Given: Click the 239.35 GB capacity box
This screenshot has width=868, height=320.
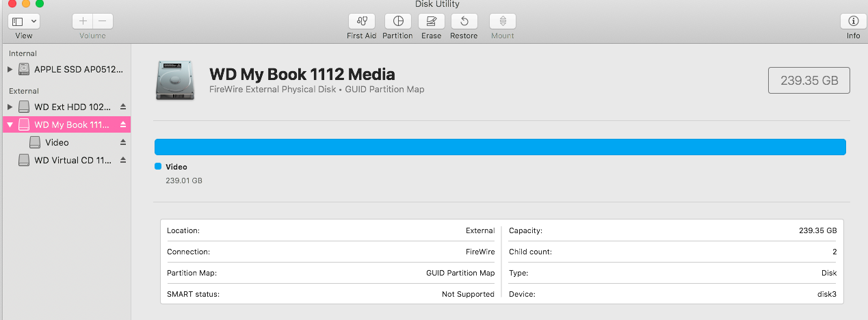Looking at the screenshot, I should click(809, 80).
